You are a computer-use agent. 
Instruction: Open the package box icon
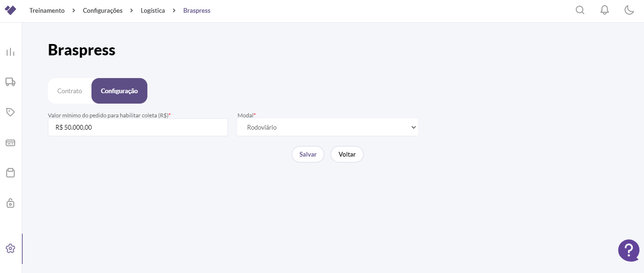tap(10, 173)
